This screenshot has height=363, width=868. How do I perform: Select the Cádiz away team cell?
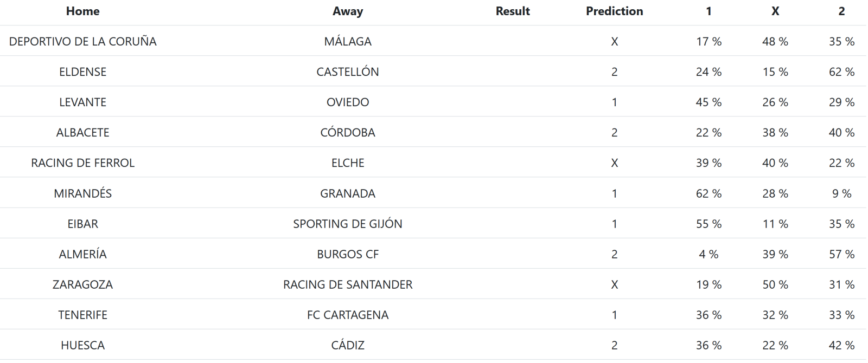[348, 345]
